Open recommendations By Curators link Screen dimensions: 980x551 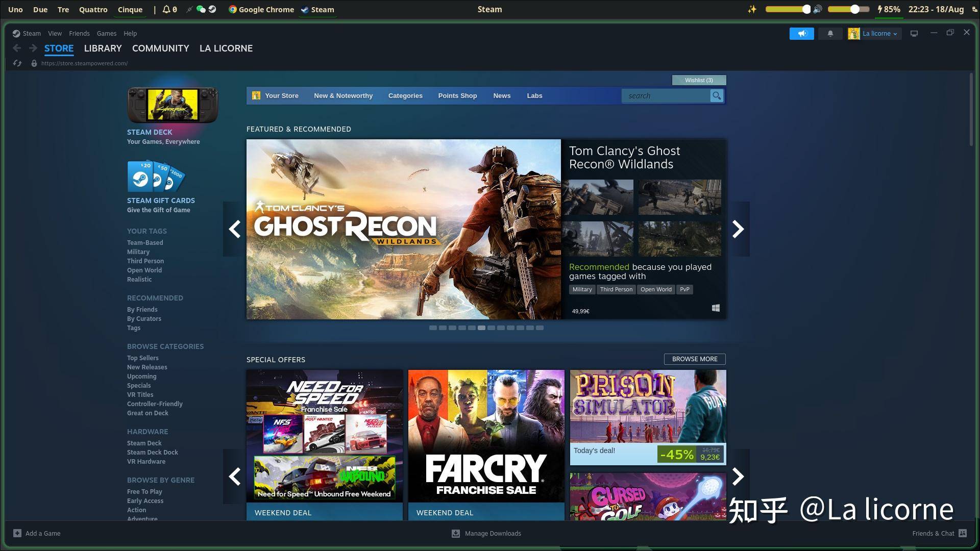click(x=144, y=319)
